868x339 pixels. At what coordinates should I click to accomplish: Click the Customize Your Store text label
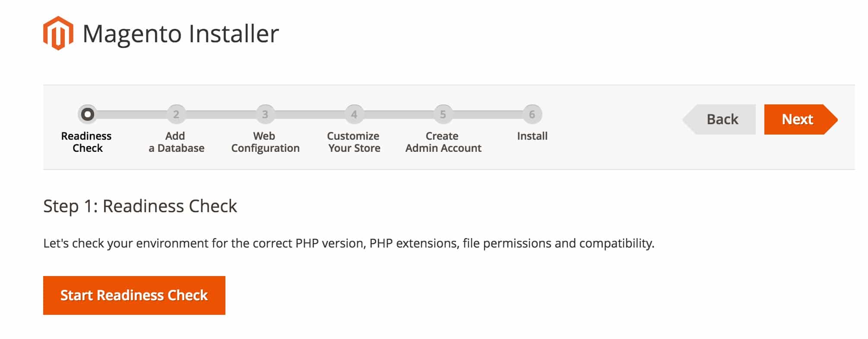354,142
